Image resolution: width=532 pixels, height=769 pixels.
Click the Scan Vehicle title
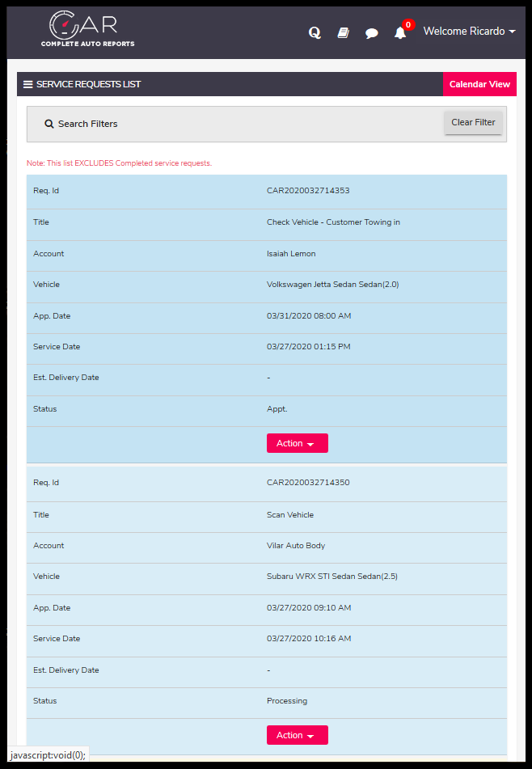pyautogui.click(x=290, y=514)
